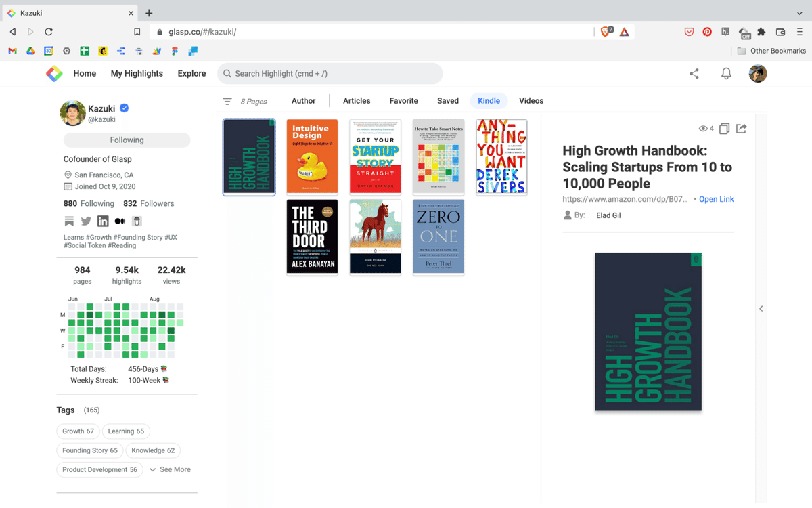Open the Google Calendar bookmark icon

(x=49, y=51)
